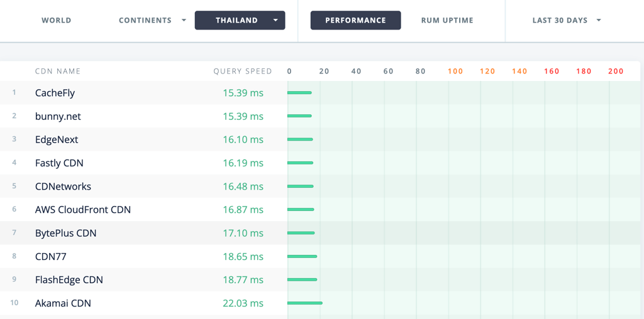Click the Akamai CDN performance bar
This screenshot has height=319, width=644.
pos(305,303)
